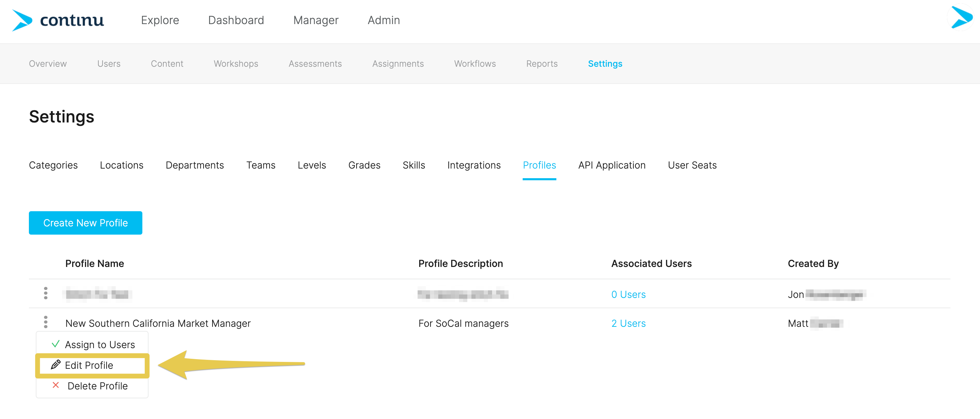The width and height of the screenshot is (980, 419).
Task: Open the Manager section
Action: click(x=316, y=20)
